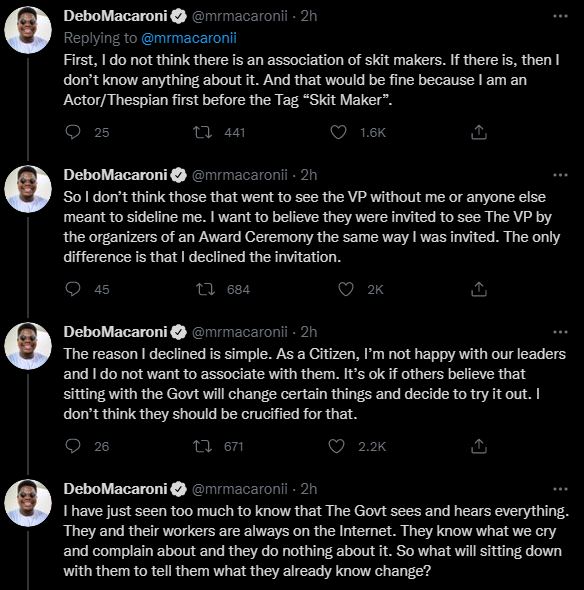Reply to the tweet with 26 comments
The width and height of the screenshot is (584, 590).
73,446
